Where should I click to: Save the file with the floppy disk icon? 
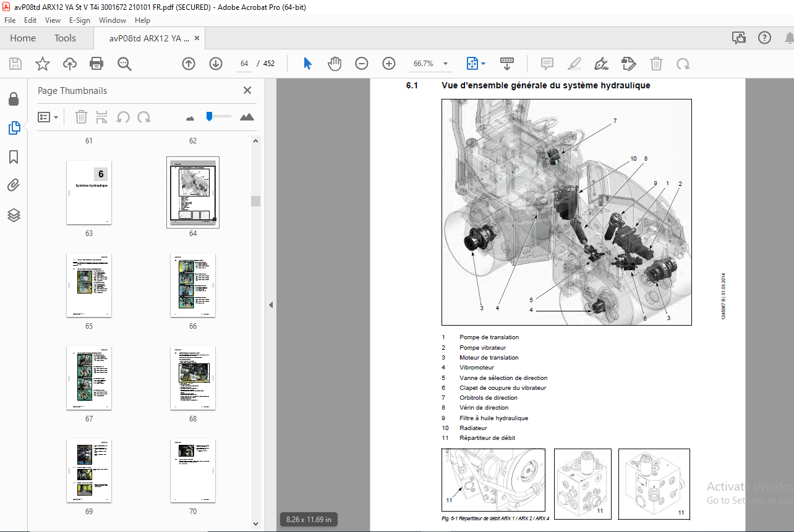tap(15, 64)
